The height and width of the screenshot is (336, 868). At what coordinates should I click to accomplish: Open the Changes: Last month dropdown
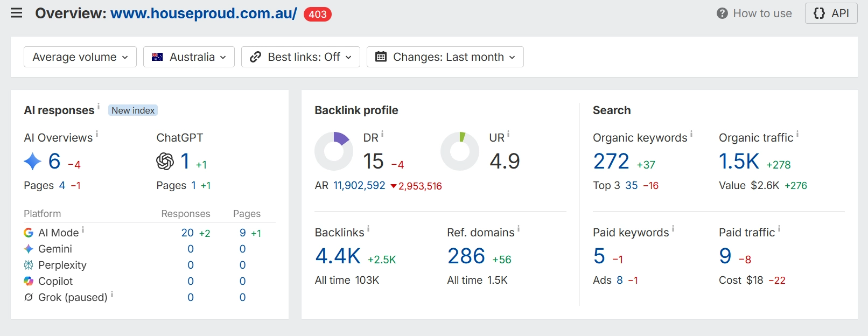[x=445, y=57]
